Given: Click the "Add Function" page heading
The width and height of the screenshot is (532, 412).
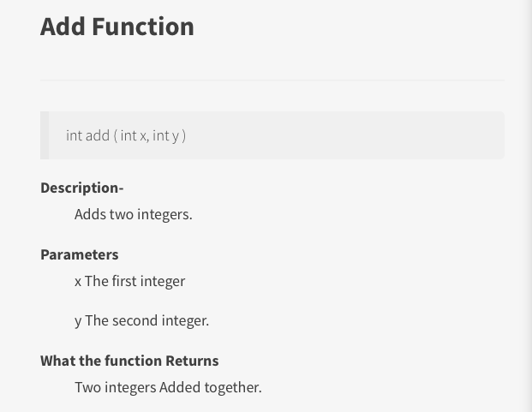Looking at the screenshot, I should pyautogui.click(x=117, y=27).
